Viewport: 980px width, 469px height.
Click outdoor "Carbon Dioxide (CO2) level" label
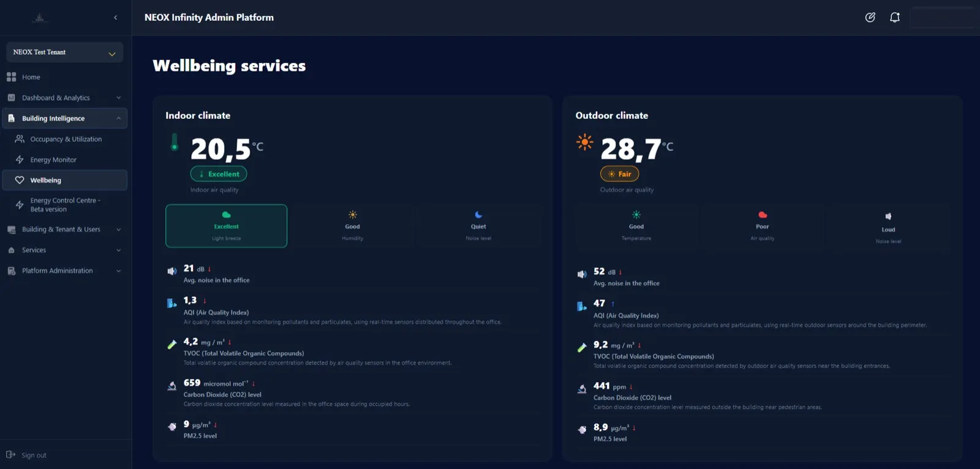pos(632,398)
